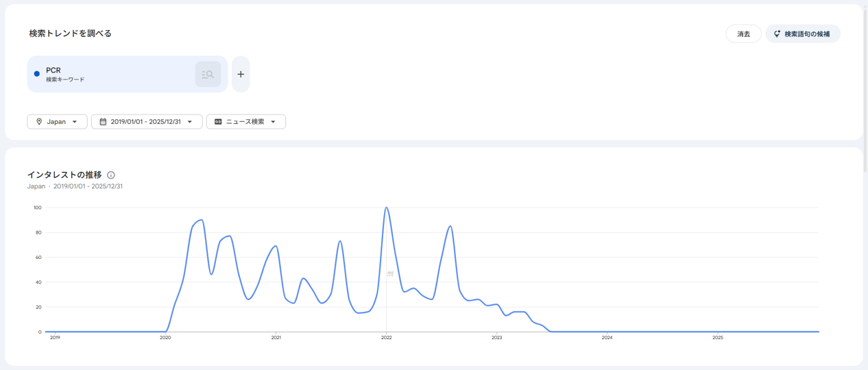868x370 pixels.
Task: Click the インタレストの推移 chart heading
Action: click(x=64, y=175)
